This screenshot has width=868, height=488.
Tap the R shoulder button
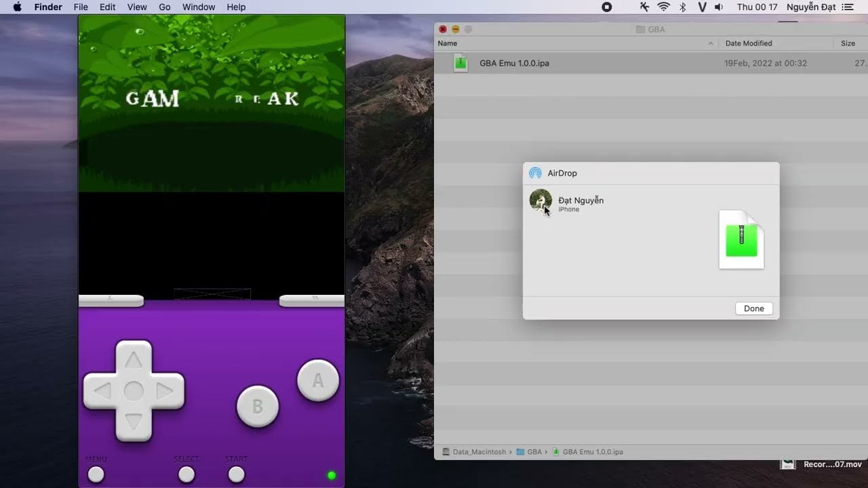[312, 301]
